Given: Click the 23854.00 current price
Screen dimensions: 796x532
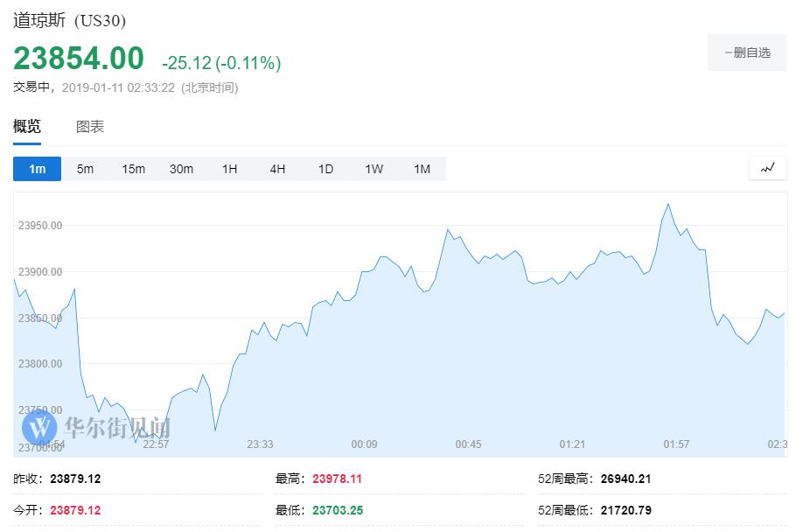Looking at the screenshot, I should [x=79, y=59].
